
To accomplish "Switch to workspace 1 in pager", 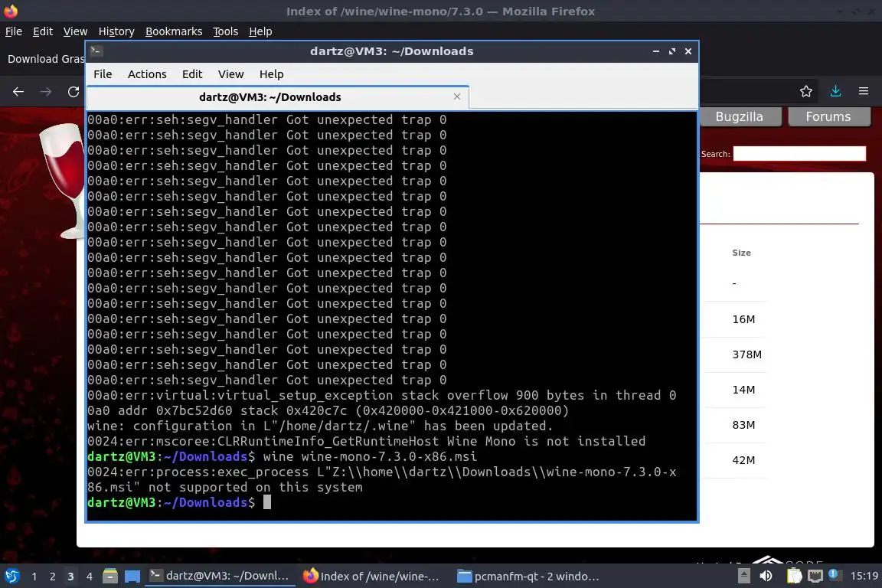I will click(x=34, y=577).
